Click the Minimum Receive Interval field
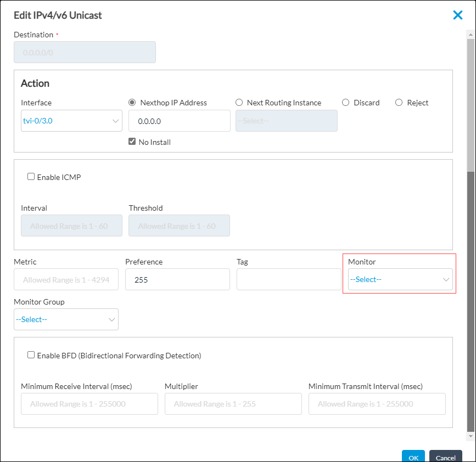Image resolution: width=476 pixels, height=462 pixels. tap(89, 404)
